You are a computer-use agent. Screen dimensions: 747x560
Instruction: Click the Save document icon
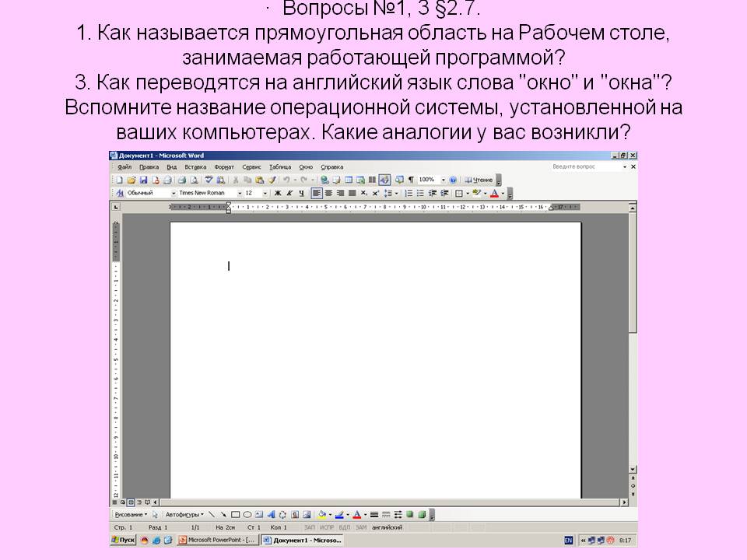click(143, 180)
